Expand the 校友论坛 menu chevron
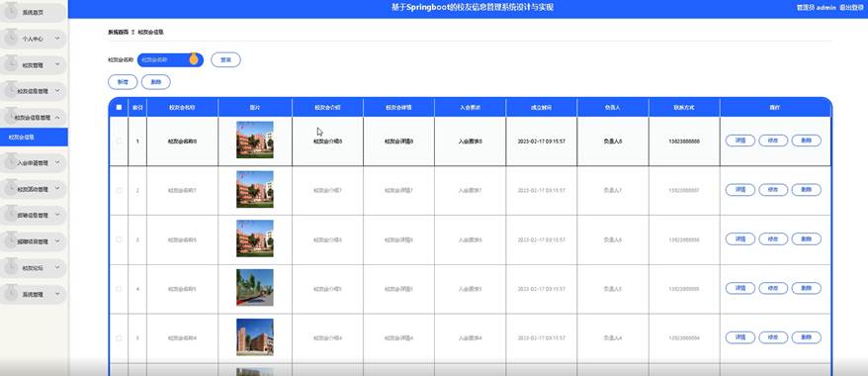 tap(56, 267)
